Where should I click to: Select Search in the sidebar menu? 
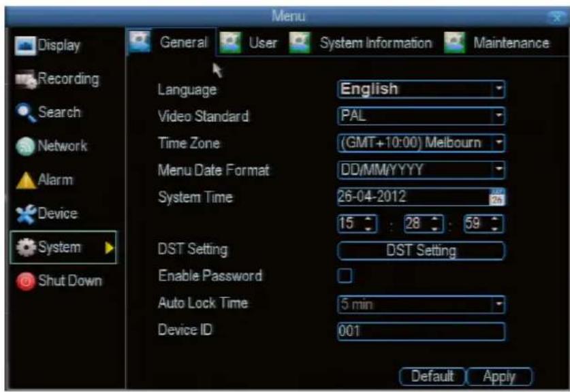point(48,112)
